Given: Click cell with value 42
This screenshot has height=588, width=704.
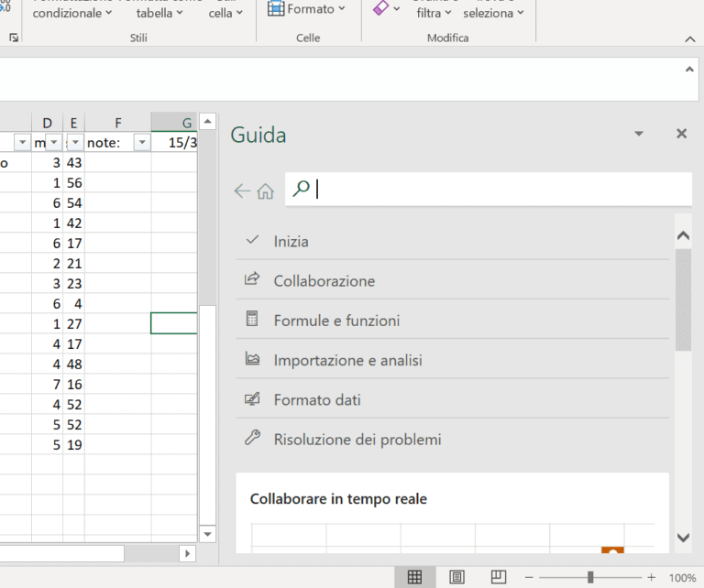Looking at the screenshot, I should (x=73, y=223).
